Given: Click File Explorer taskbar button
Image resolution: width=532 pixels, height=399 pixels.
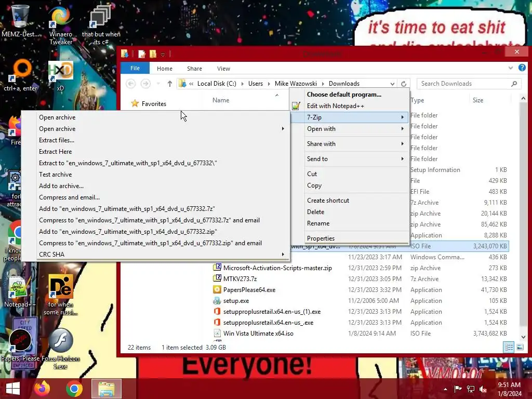Looking at the screenshot, I should tap(106, 389).
